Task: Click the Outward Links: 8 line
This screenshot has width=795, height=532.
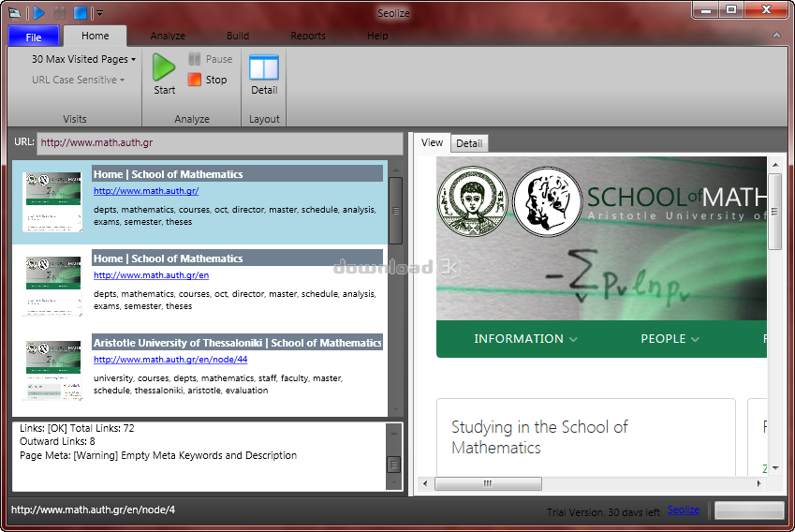Action: (x=57, y=441)
